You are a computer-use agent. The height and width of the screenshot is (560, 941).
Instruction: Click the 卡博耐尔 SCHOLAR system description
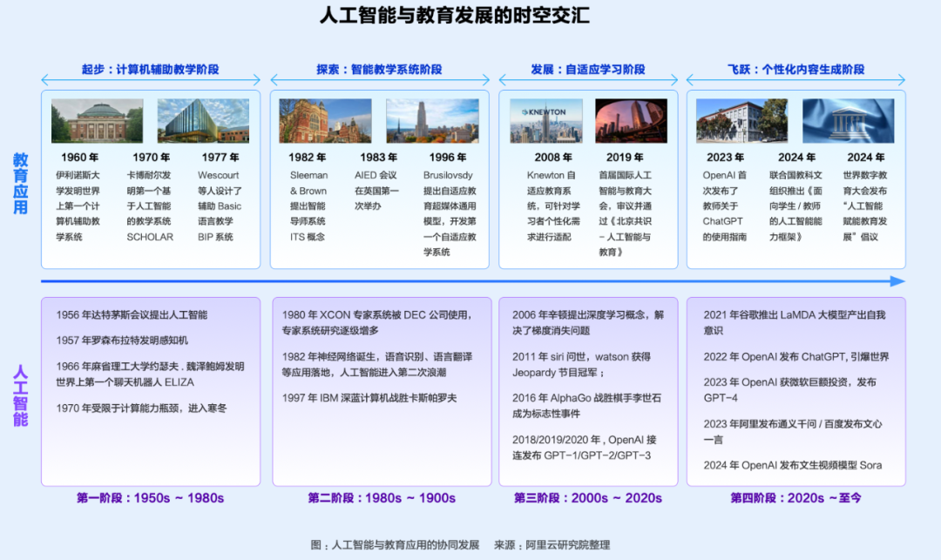pyautogui.click(x=150, y=206)
